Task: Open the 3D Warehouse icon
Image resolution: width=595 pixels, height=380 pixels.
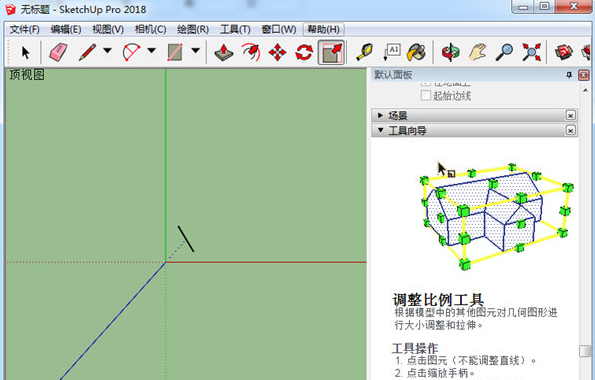Action: coord(564,52)
